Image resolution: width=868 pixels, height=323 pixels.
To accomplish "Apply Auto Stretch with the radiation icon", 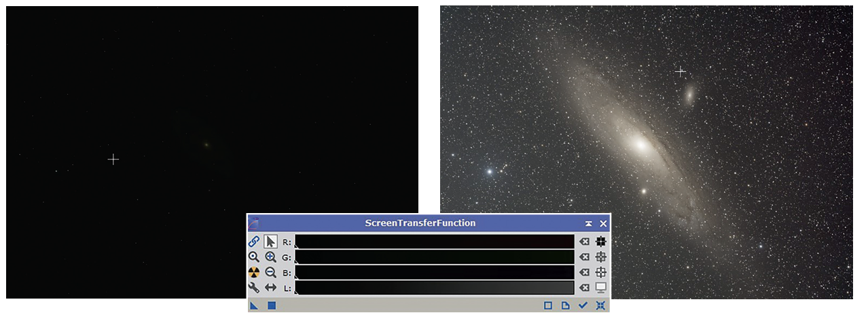I will 254,272.
